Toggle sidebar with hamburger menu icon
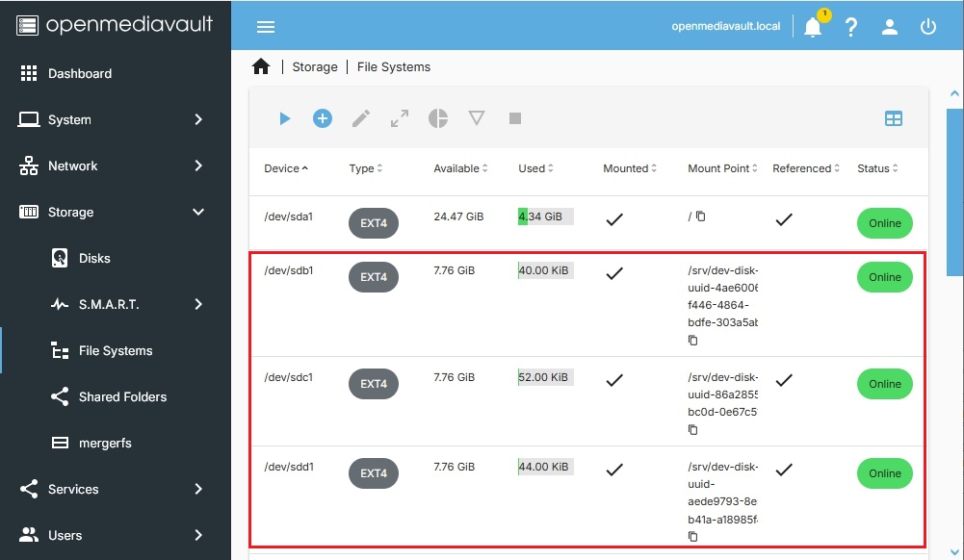 (266, 27)
